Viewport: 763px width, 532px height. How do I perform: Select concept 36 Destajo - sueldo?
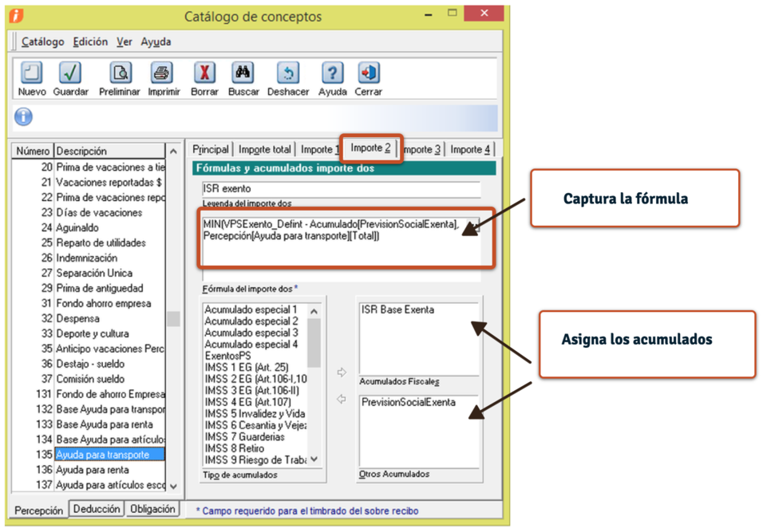(89, 364)
